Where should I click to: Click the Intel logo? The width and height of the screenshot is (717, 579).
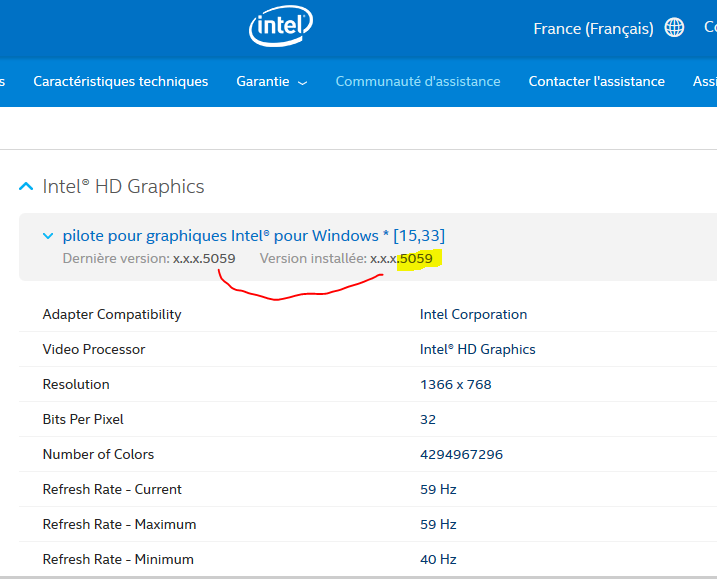pyautogui.click(x=281, y=26)
